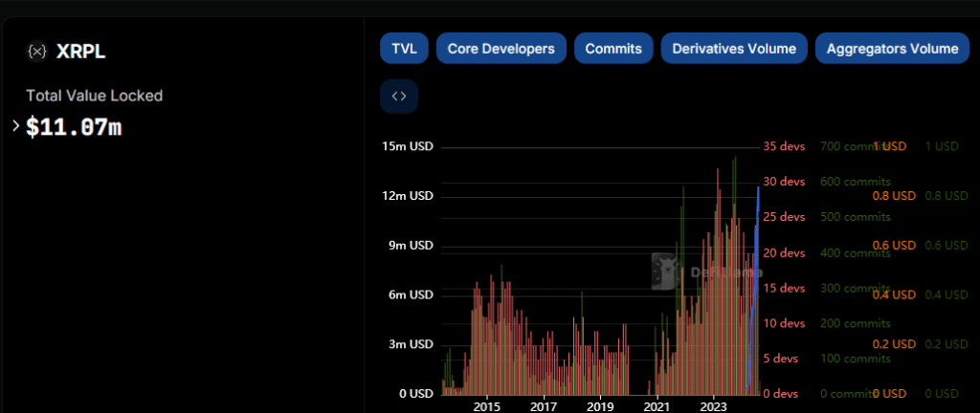
Task: Open the embed code button
Action: point(399,96)
